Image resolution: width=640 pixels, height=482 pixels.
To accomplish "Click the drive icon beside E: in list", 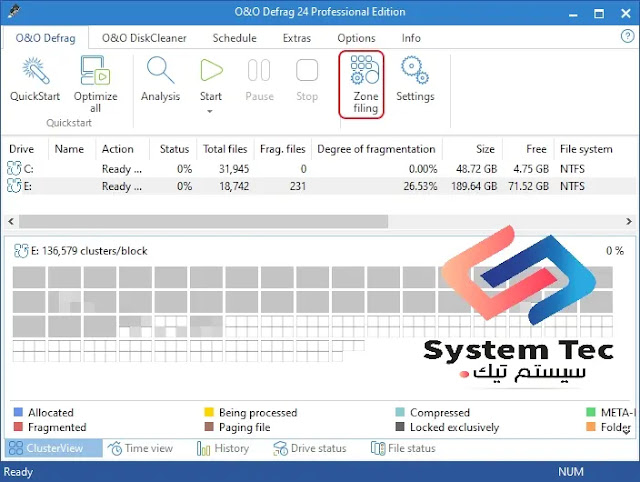I will click(13, 186).
